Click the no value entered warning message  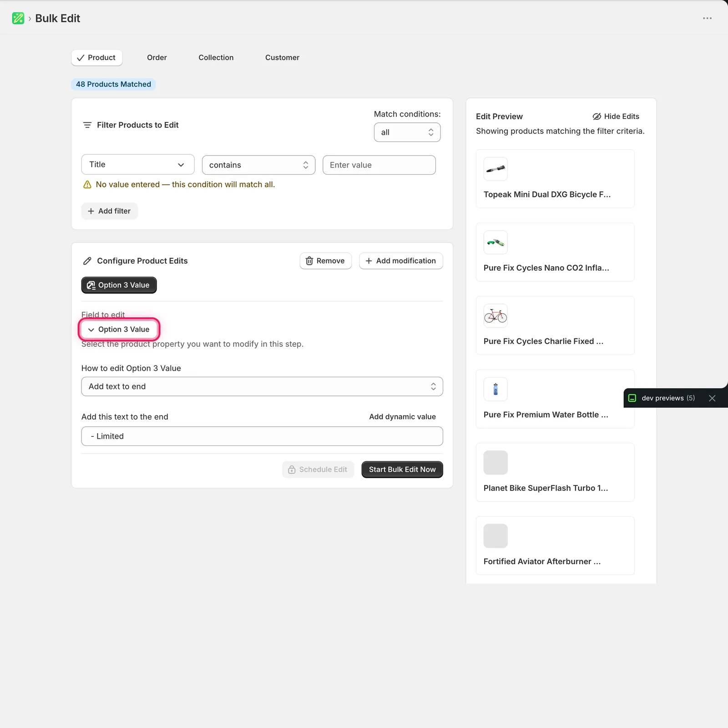pyautogui.click(x=179, y=185)
